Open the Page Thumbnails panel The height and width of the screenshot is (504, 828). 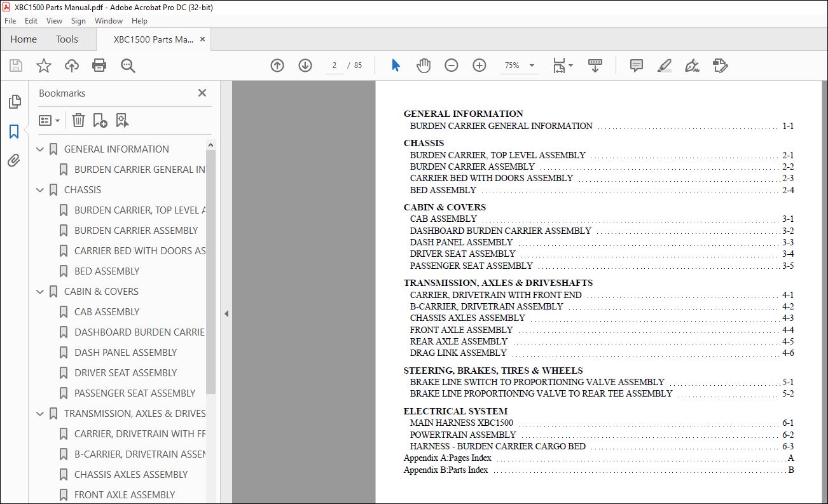coord(14,102)
